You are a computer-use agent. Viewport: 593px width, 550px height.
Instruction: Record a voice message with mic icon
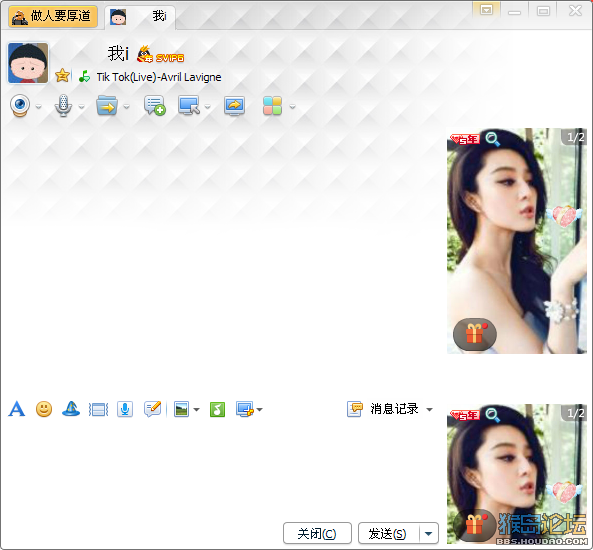[125, 409]
